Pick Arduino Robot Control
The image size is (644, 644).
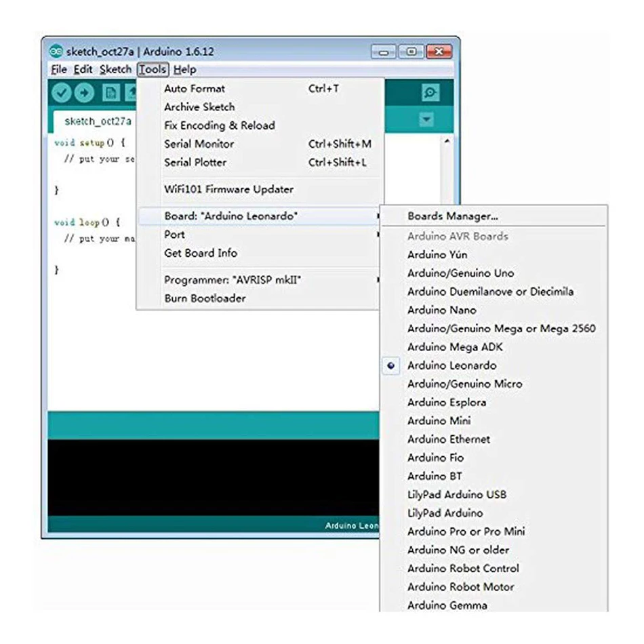pos(494,569)
